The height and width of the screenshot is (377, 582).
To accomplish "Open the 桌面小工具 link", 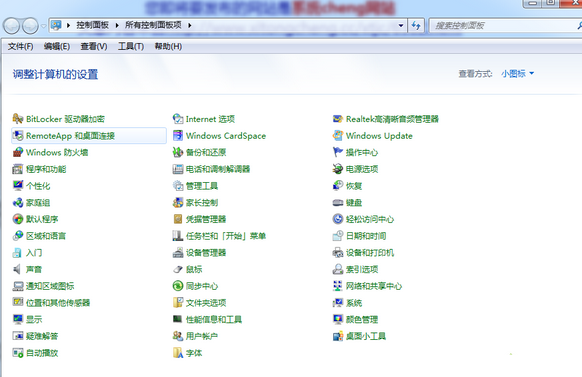I will tap(366, 336).
